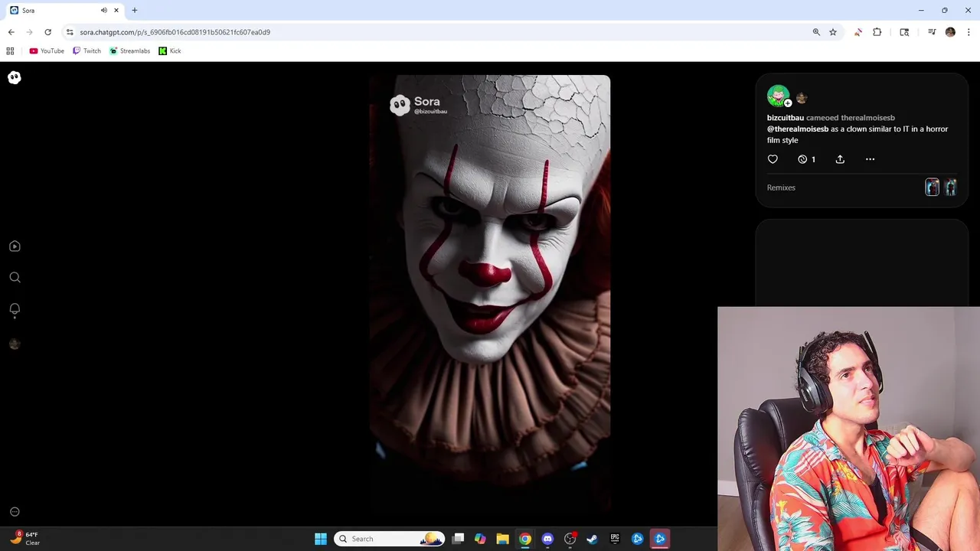Viewport: 980px width, 551px height.
Task: Open a new browser tab
Action: pos(135,10)
